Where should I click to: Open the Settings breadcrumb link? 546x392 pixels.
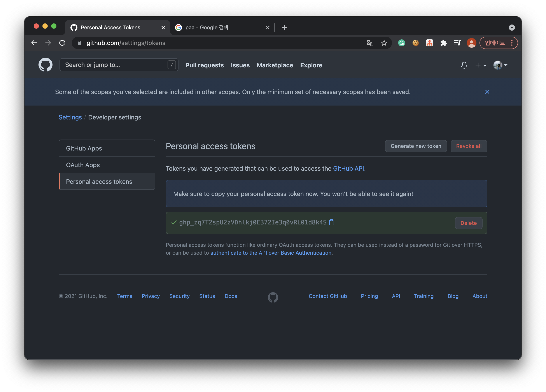pyautogui.click(x=70, y=117)
